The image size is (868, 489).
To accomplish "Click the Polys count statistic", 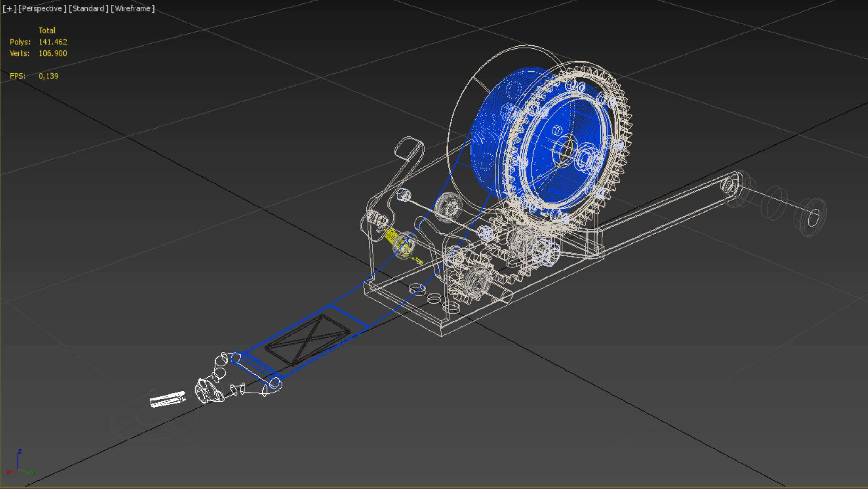I will tap(52, 42).
